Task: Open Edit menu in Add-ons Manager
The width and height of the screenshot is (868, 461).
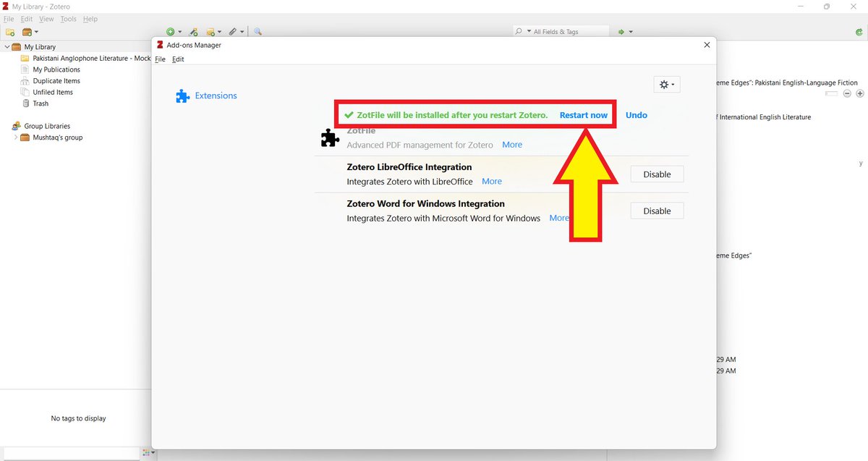Action: tap(178, 59)
